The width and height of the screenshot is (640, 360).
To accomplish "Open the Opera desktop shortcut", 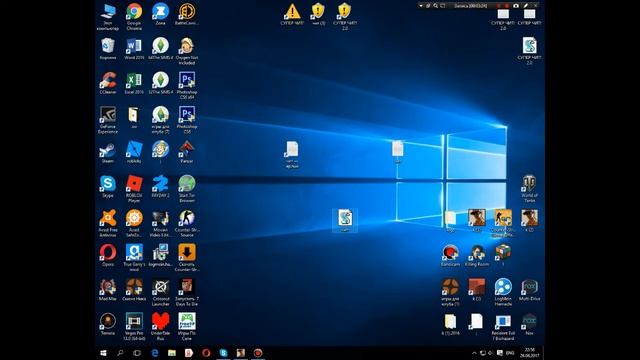I will (x=108, y=255).
